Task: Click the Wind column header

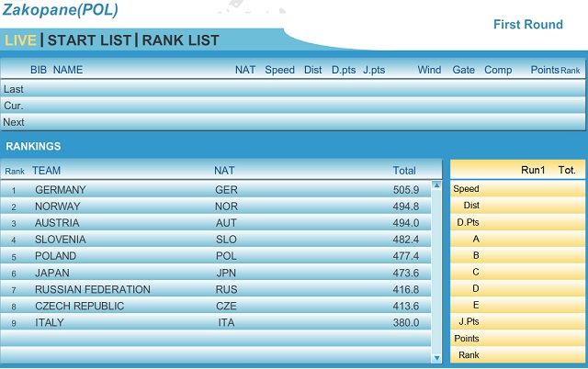Action: click(x=429, y=70)
